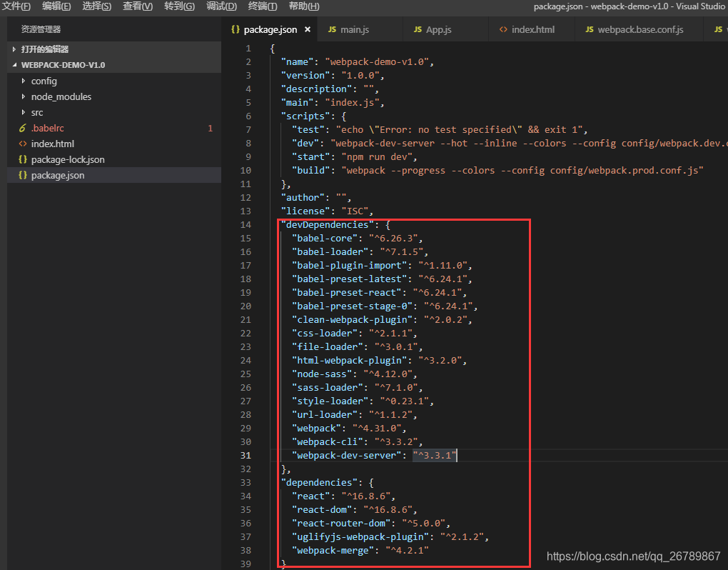Click the "^4.31.0" webpack version value
728x570 pixels.
[x=377, y=429]
